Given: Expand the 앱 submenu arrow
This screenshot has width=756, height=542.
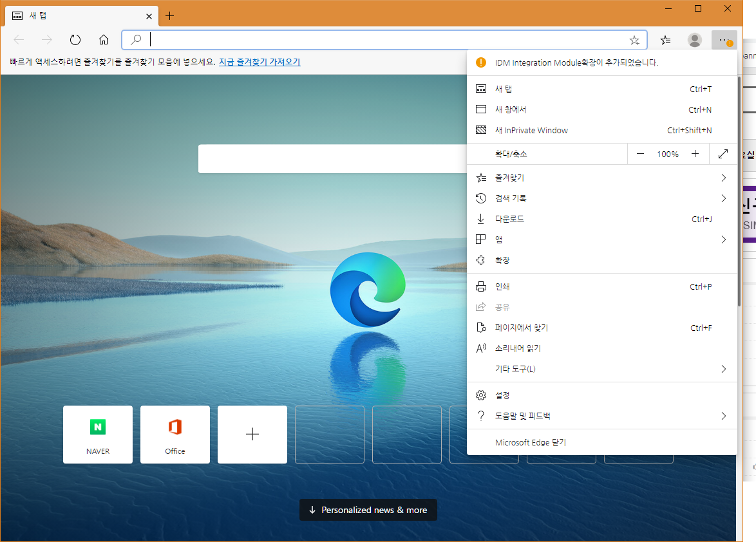Looking at the screenshot, I should [x=724, y=239].
